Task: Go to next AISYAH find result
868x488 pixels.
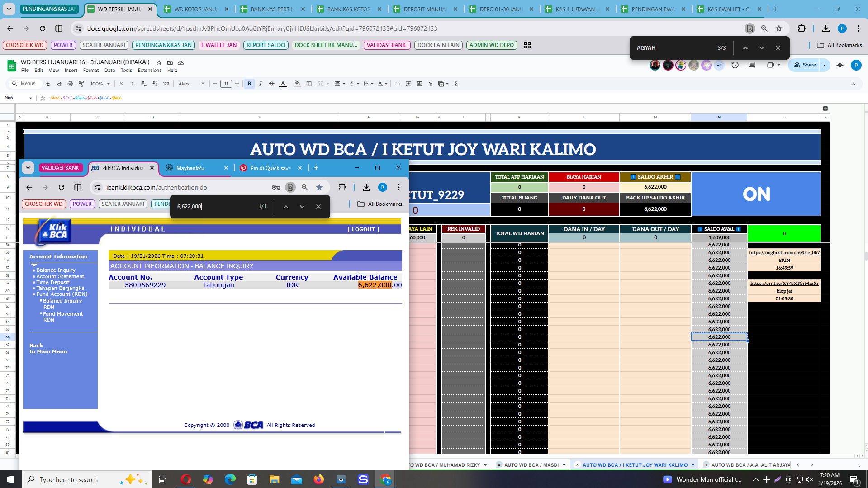Action: tap(761, 48)
